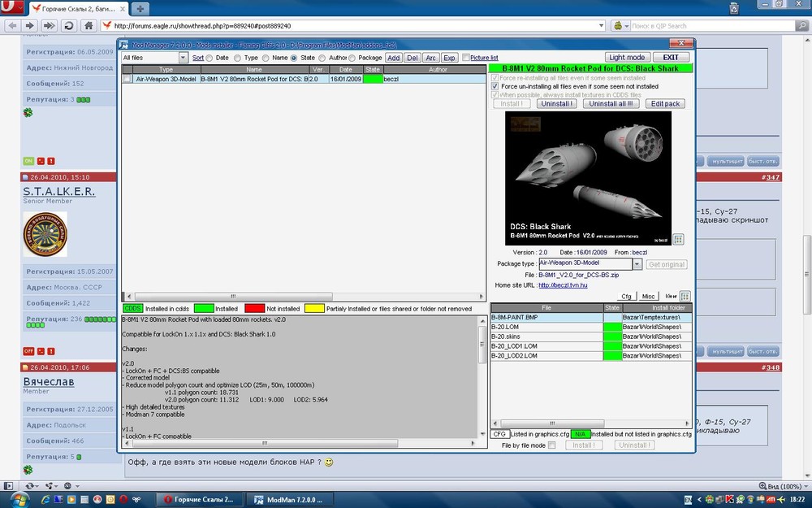Click the rocket pod preview image
This screenshot has height=508, width=812.
click(588, 178)
